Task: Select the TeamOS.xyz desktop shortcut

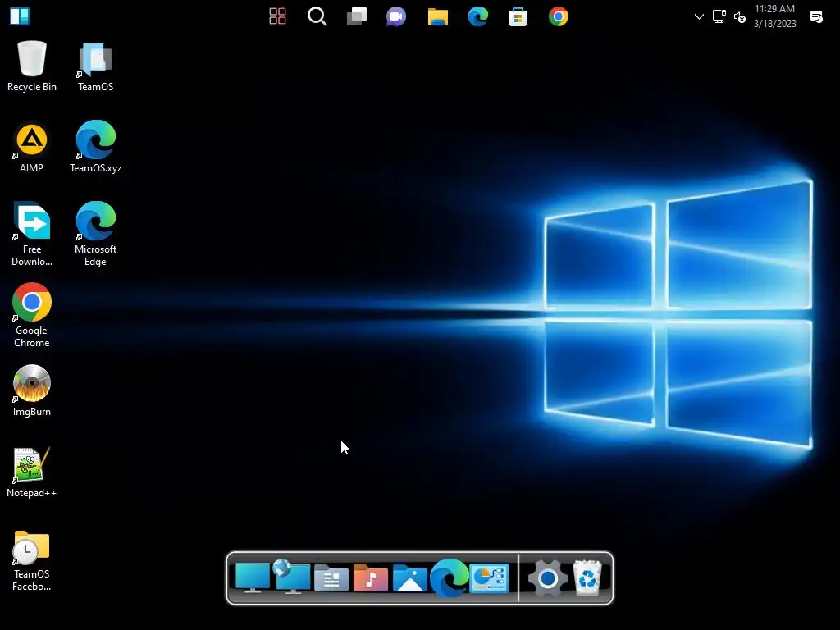Action: click(x=95, y=147)
